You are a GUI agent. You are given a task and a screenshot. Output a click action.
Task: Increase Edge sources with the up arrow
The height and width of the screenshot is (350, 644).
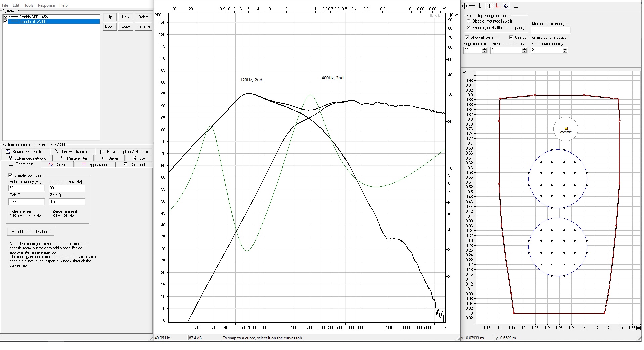point(484,49)
